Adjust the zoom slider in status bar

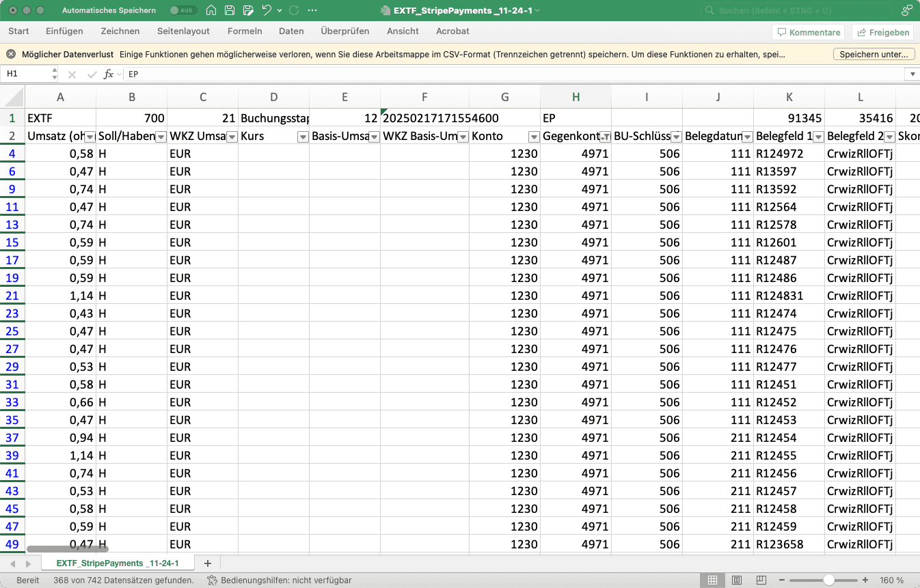tap(828, 580)
